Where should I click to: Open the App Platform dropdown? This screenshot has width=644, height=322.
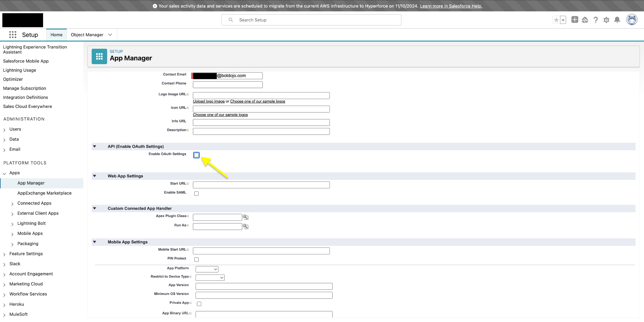[x=207, y=269]
